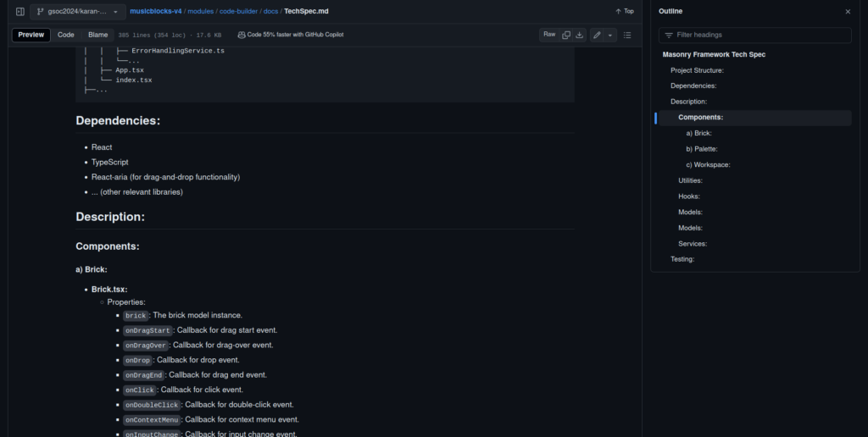
Task: Toggle the outline list icon
Action: tap(627, 35)
